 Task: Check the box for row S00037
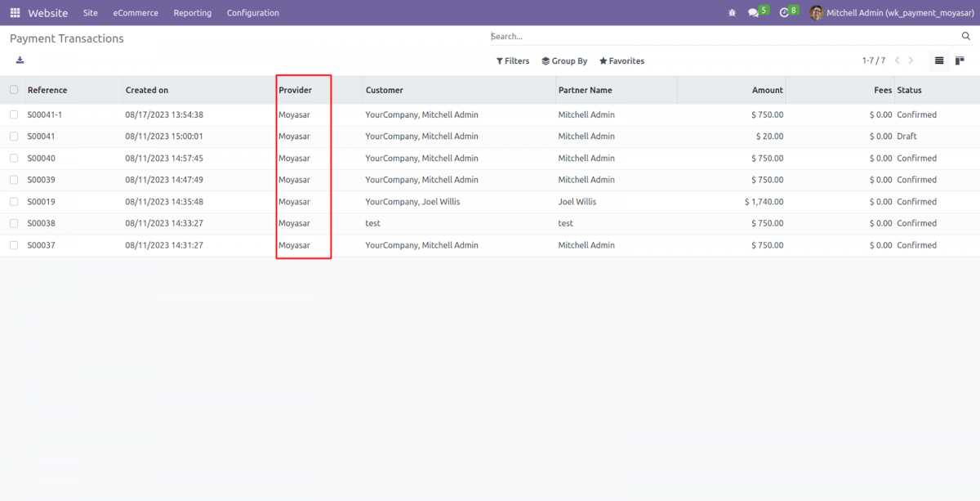(14, 245)
